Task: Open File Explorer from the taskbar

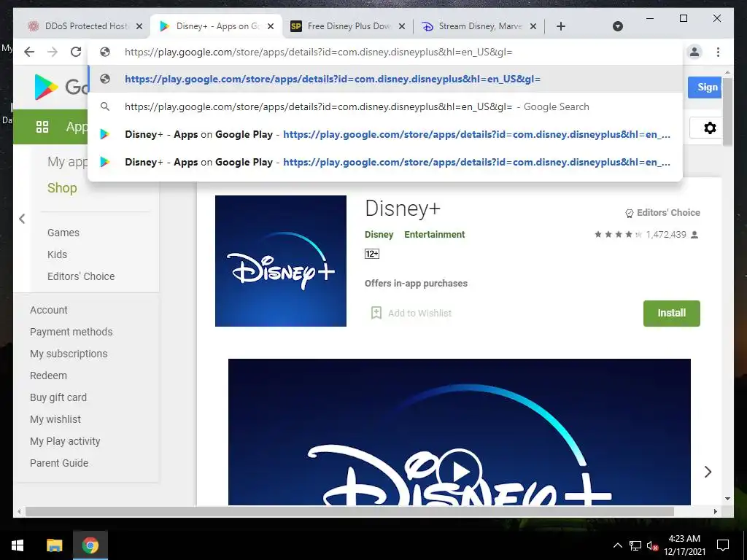Action: point(54,545)
